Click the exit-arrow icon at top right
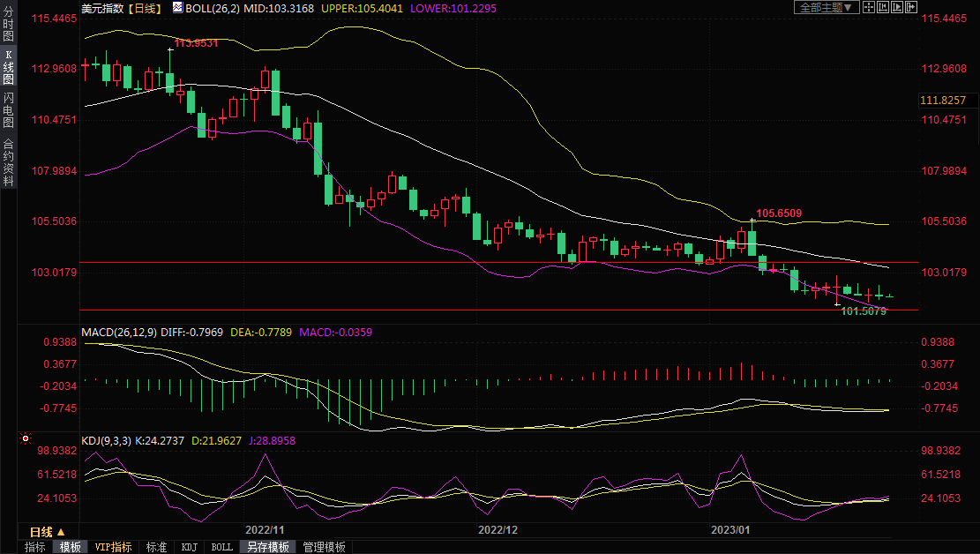Image resolution: width=980 pixels, height=554 pixels. 911,7
